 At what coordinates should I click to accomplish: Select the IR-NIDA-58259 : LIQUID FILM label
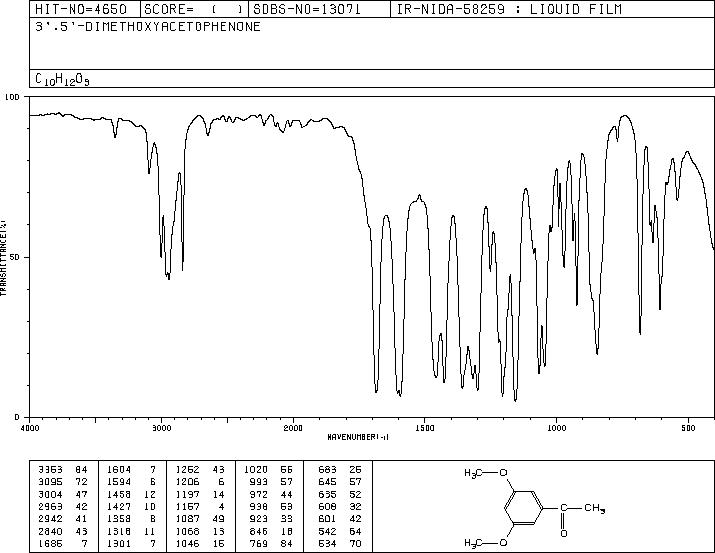(509, 9)
